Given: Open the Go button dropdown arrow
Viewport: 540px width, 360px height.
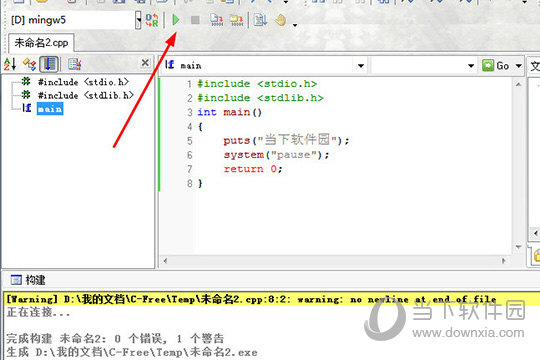Looking at the screenshot, I should coord(518,65).
